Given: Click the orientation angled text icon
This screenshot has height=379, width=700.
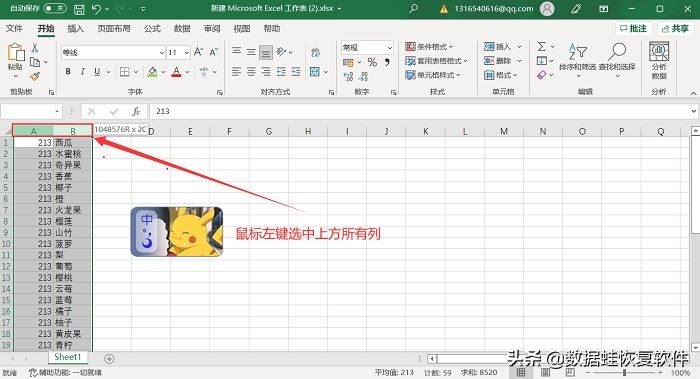Looking at the screenshot, I should (x=281, y=52).
